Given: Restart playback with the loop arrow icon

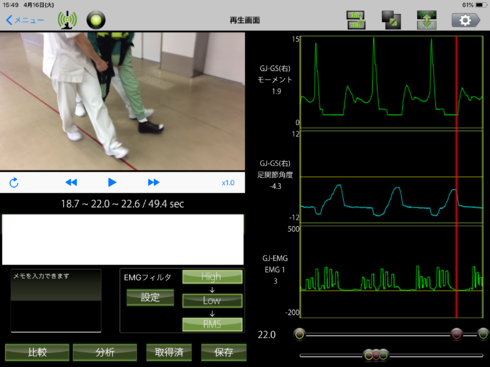Looking at the screenshot, I should tap(14, 183).
